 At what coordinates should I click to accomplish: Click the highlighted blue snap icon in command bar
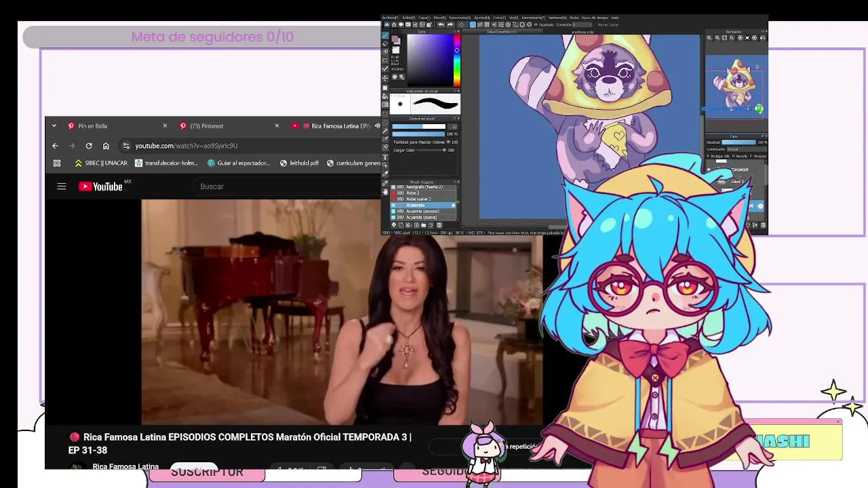(473, 24)
